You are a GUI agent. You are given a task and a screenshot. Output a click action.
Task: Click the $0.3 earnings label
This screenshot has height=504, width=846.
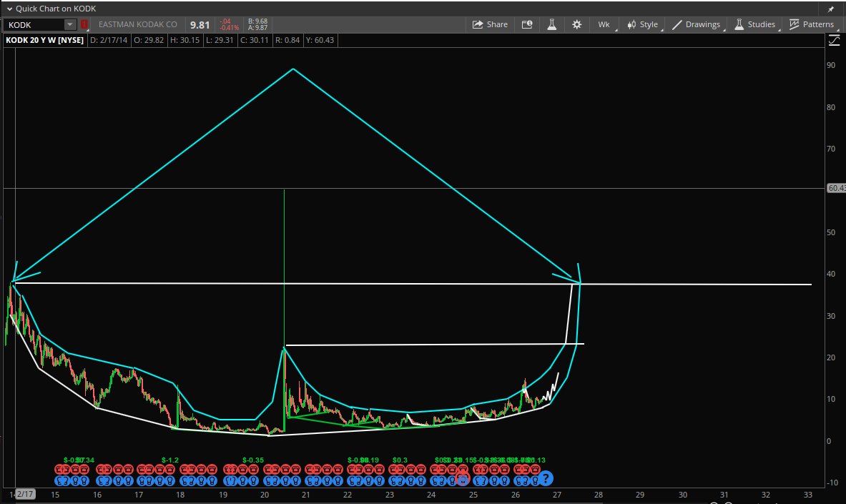coord(400,460)
